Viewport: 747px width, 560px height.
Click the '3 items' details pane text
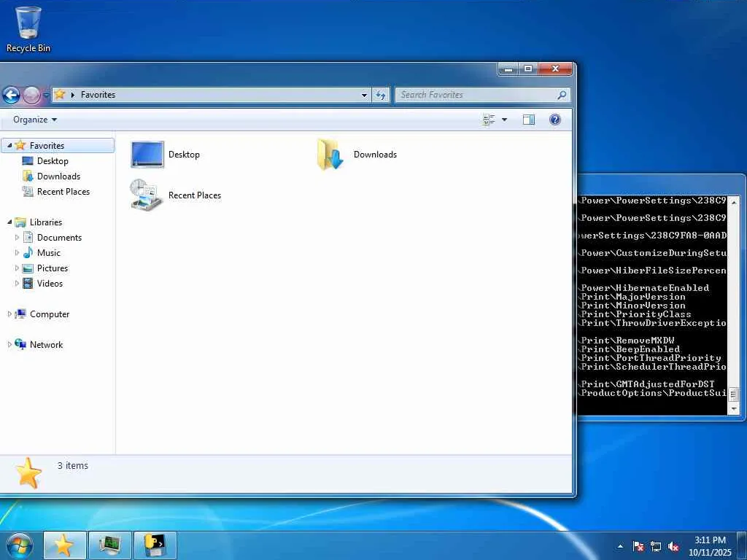tap(73, 466)
